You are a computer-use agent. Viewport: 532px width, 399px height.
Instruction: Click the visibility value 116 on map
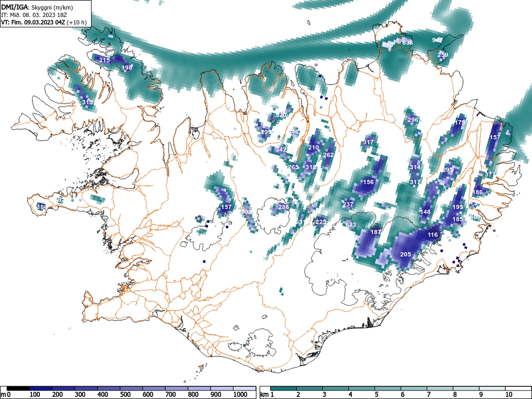(433, 235)
